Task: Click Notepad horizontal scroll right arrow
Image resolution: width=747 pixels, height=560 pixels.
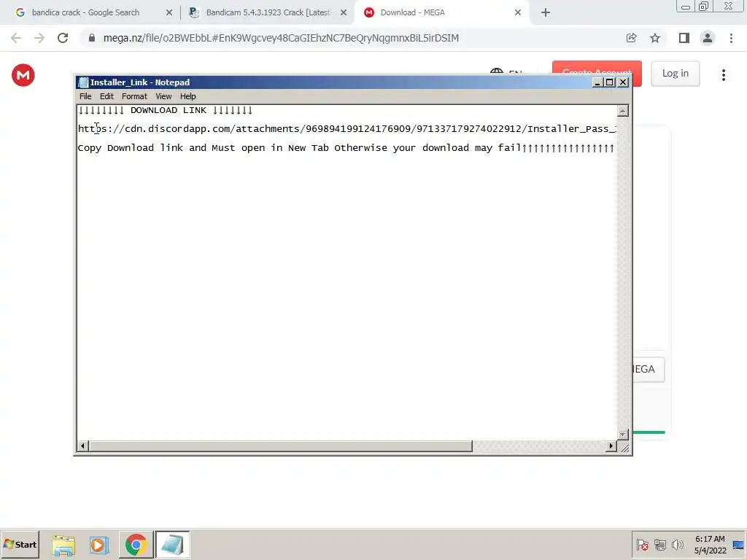Action: [x=611, y=446]
